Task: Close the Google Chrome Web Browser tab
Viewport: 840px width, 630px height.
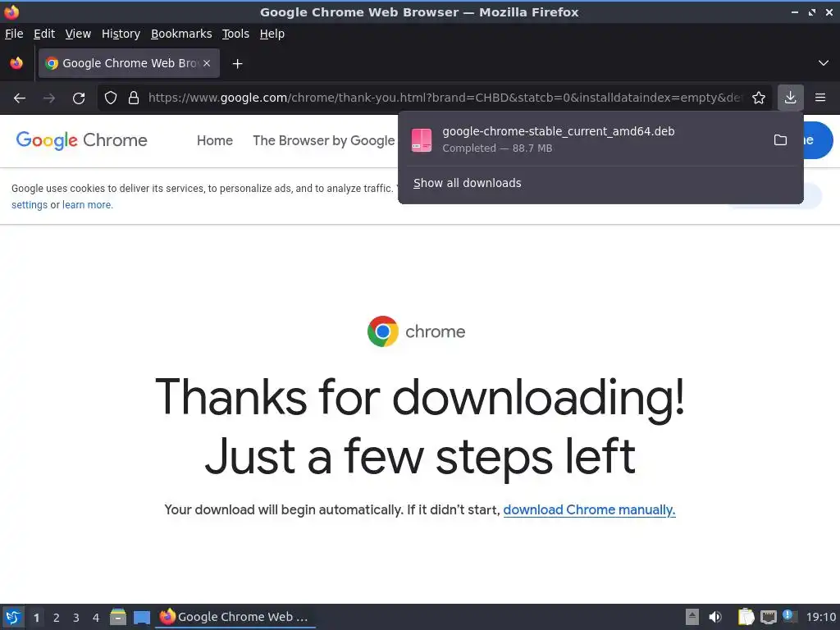Action: [x=207, y=63]
